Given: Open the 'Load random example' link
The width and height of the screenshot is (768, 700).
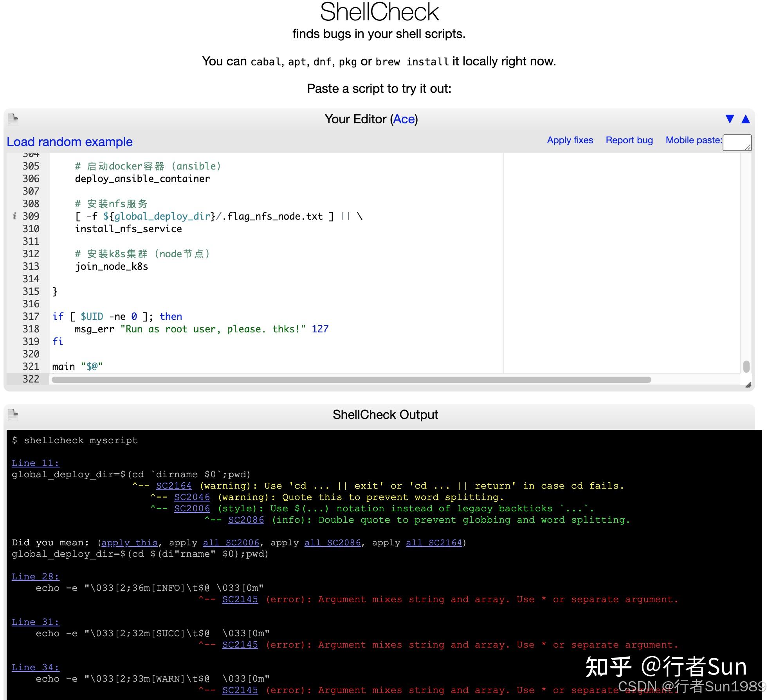Looking at the screenshot, I should [x=69, y=142].
